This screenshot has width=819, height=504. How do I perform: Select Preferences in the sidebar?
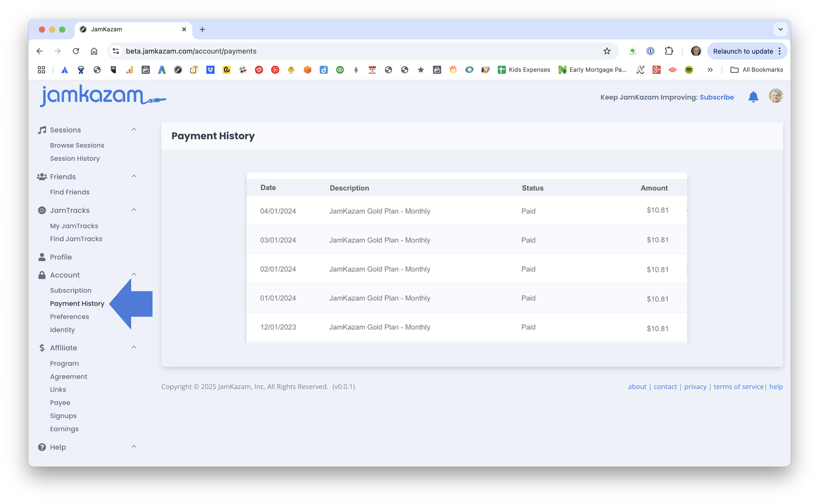coord(69,317)
